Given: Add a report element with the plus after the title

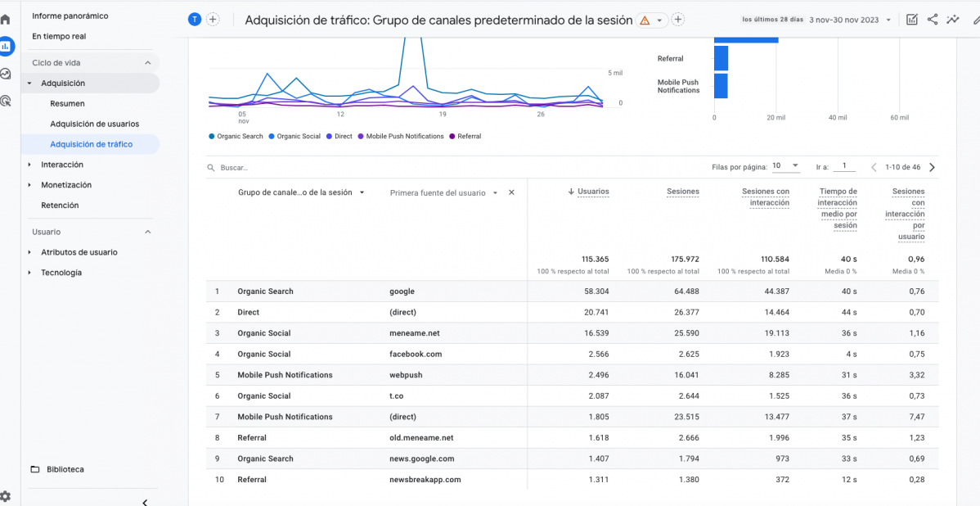Looking at the screenshot, I should [678, 20].
